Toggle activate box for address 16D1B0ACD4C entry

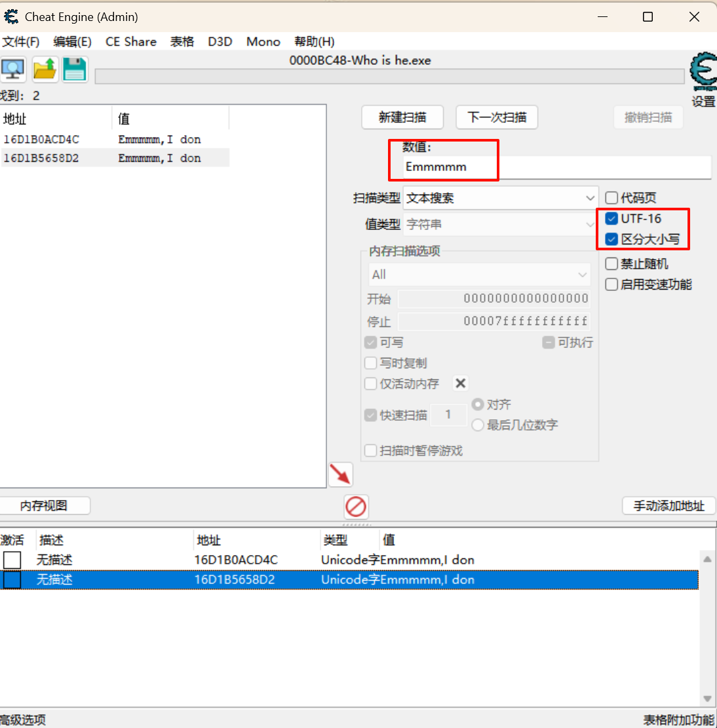(12, 560)
